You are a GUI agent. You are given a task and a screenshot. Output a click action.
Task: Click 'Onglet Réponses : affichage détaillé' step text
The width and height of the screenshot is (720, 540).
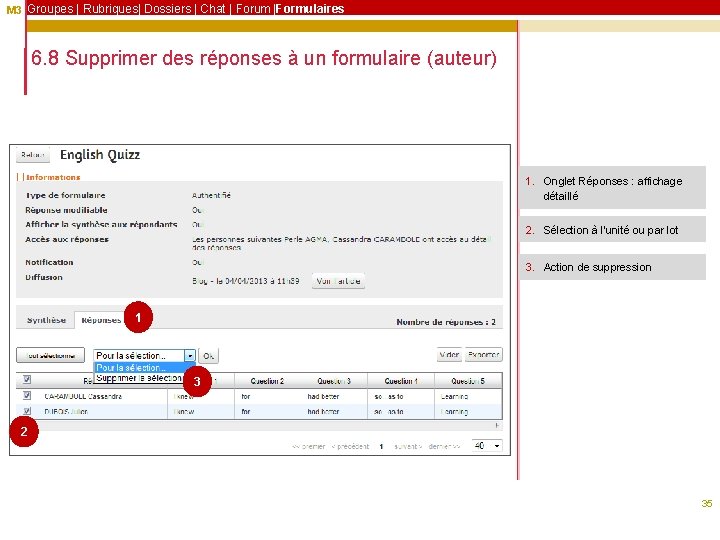click(613, 188)
